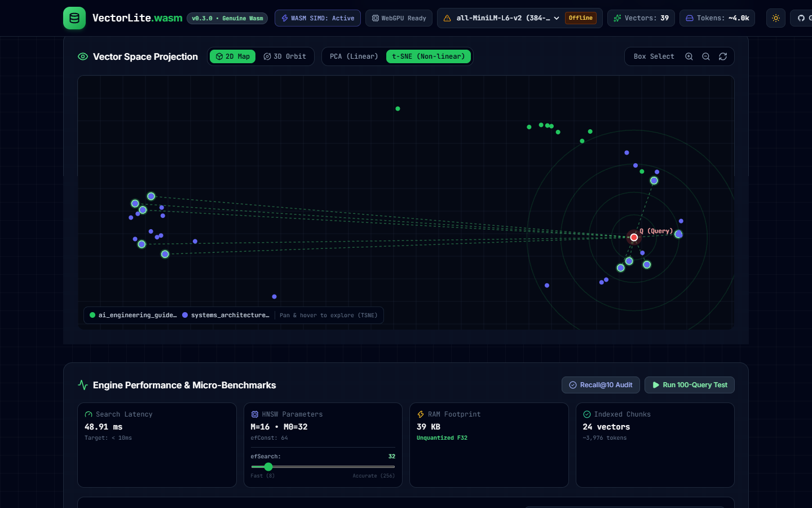Click the eye icon beside Vector Space Projection
This screenshot has width=812, height=508.
pyautogui.click(x=83, y=56)
